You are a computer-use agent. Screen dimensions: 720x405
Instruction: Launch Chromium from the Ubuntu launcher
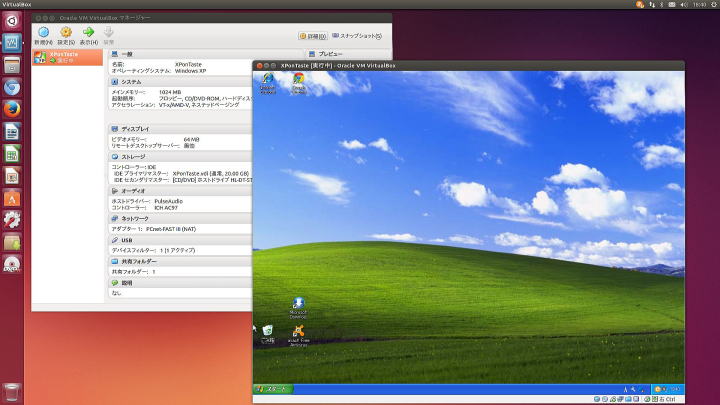(12, 87)
